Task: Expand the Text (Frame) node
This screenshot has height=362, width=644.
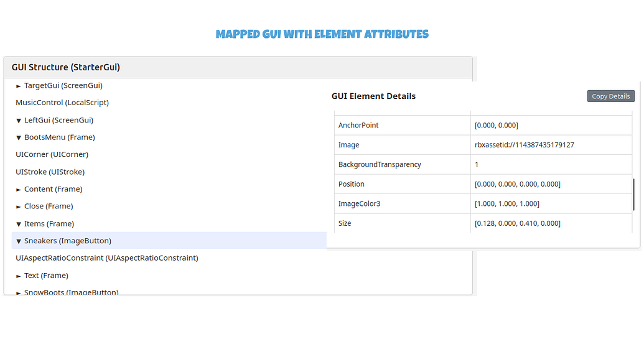Action: 19,275
